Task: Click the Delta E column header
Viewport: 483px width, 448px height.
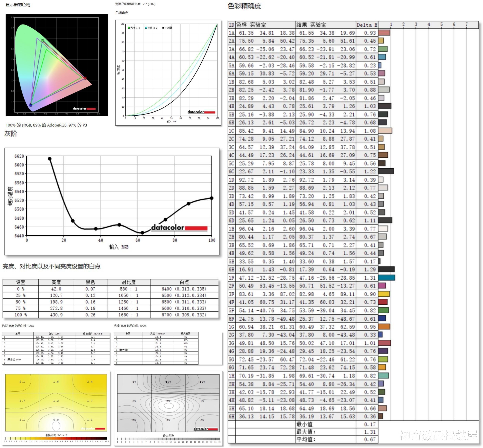Action: tap(367, 25)
